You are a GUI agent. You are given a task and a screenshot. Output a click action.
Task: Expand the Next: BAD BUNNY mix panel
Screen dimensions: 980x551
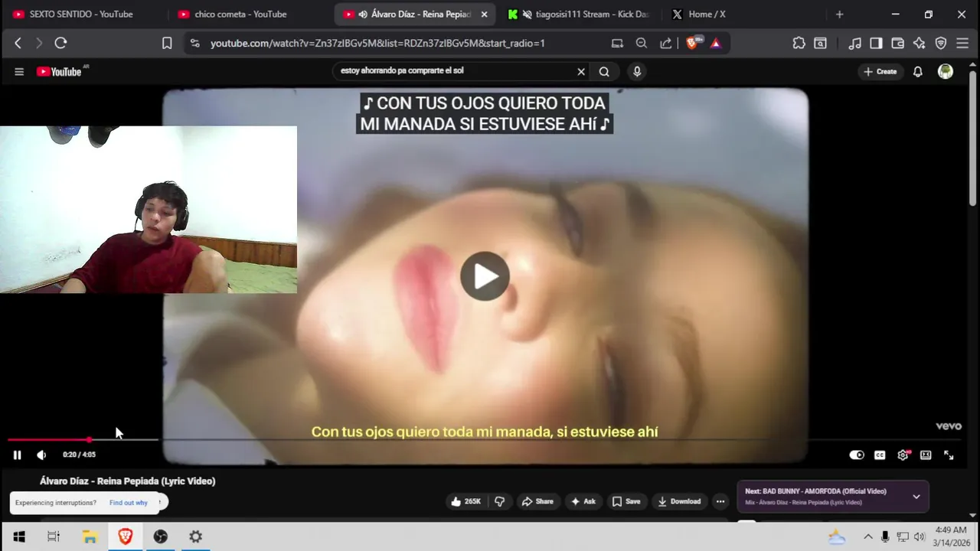916,497
